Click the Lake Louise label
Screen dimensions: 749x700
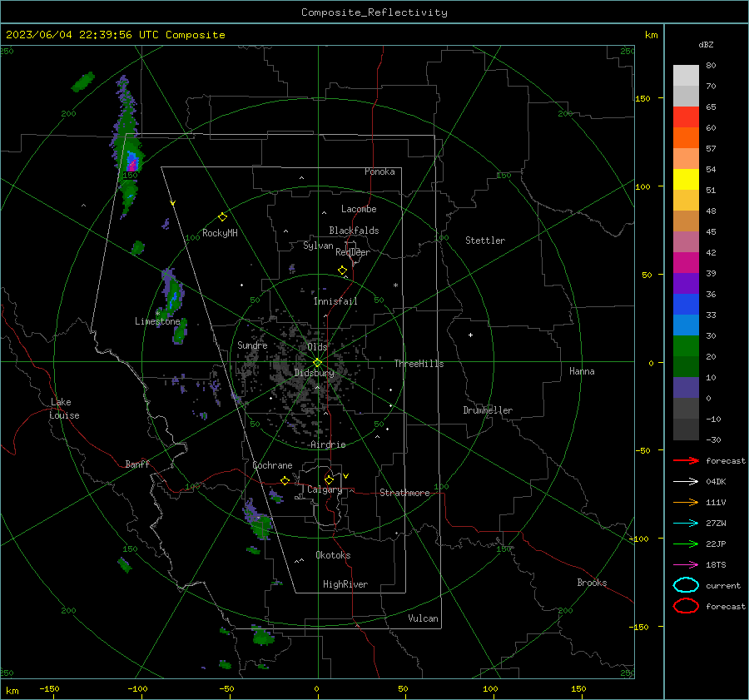65,409
